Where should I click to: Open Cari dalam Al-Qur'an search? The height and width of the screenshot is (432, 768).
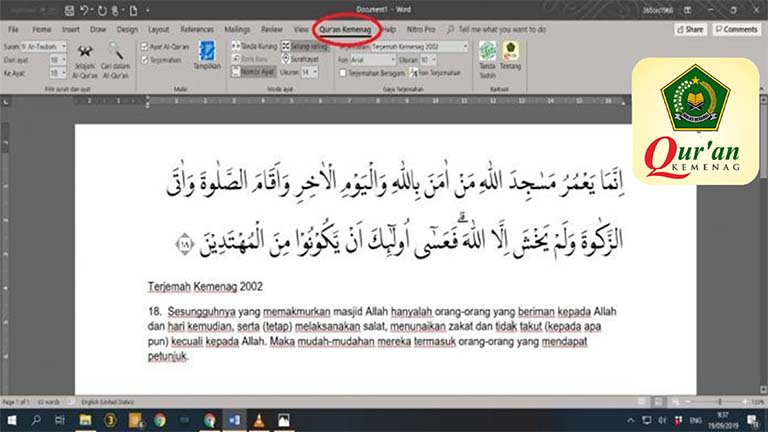click(116, 62)
